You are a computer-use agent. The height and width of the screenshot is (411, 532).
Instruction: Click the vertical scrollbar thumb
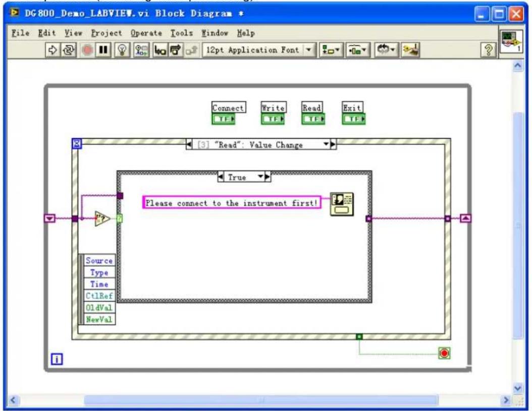(518, 225)
